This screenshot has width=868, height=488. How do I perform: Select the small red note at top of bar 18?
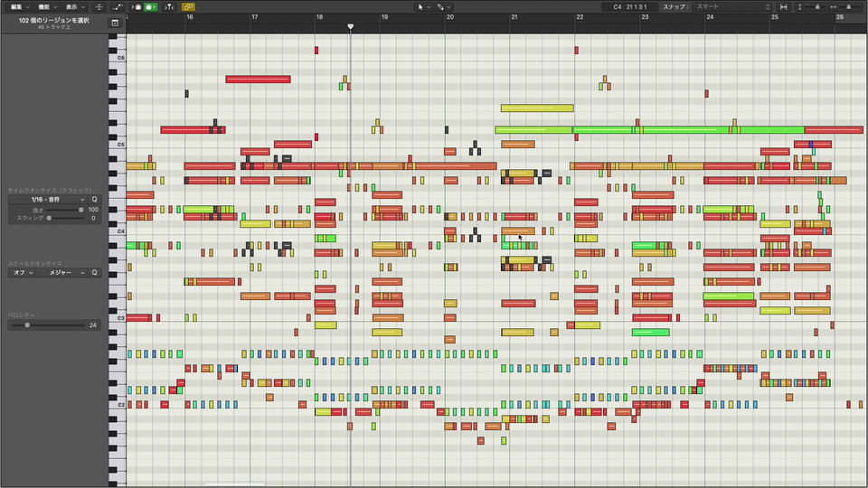click(x=316, y=51)
